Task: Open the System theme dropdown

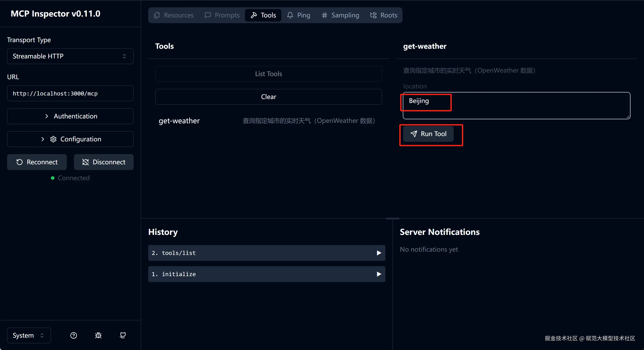Action: tap(29, 335)
